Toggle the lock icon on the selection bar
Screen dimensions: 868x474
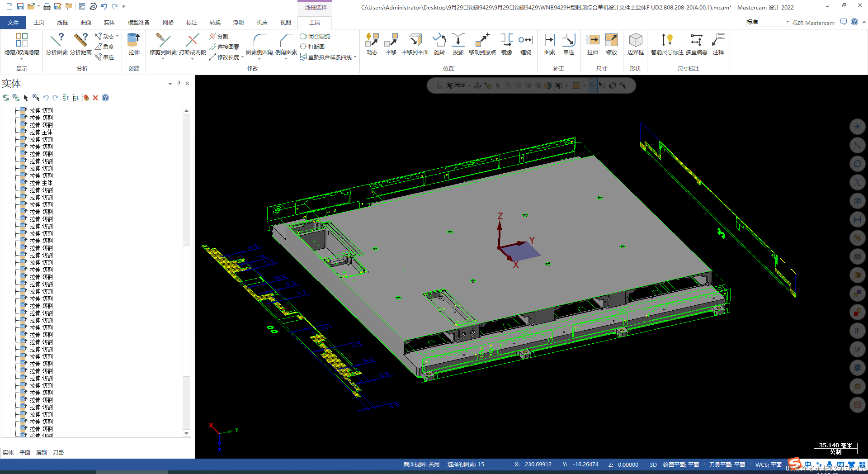439,85
